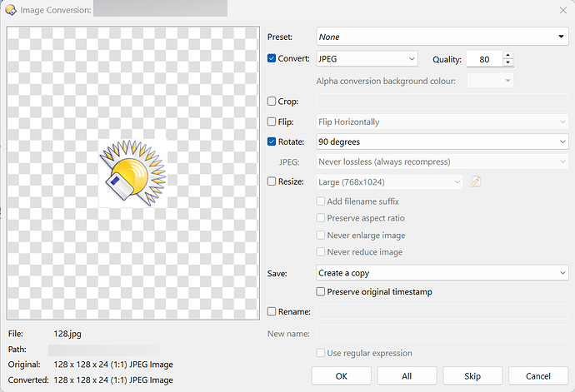This screenshot has width=575, height=392.
Task: Click the Rename pattern input field
Action: coord(442,311)
